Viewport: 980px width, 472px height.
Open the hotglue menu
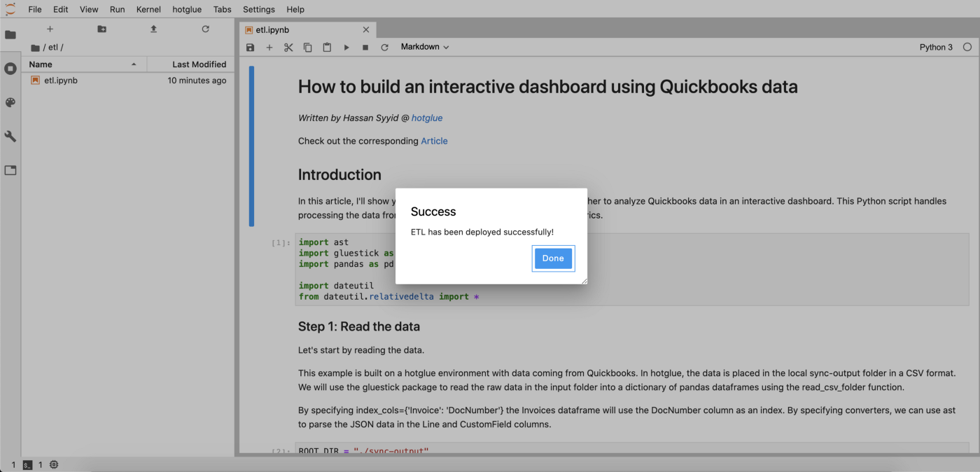(x=187, y=10)
